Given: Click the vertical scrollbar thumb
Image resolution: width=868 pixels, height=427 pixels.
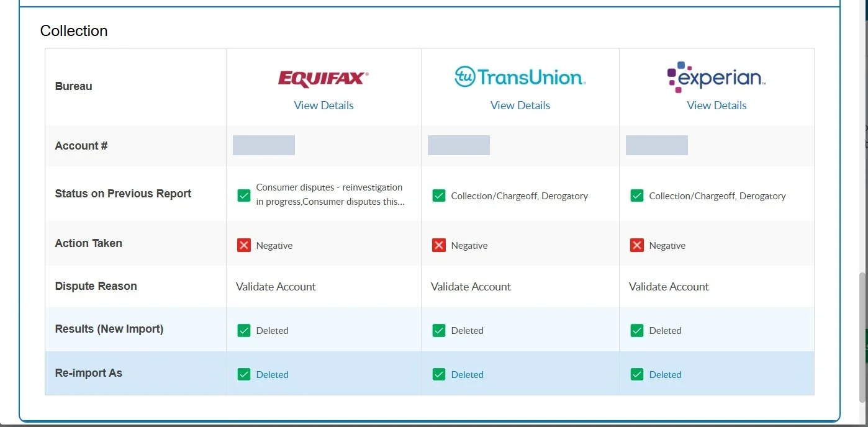Looking at the screenshot, I should 862,338.
